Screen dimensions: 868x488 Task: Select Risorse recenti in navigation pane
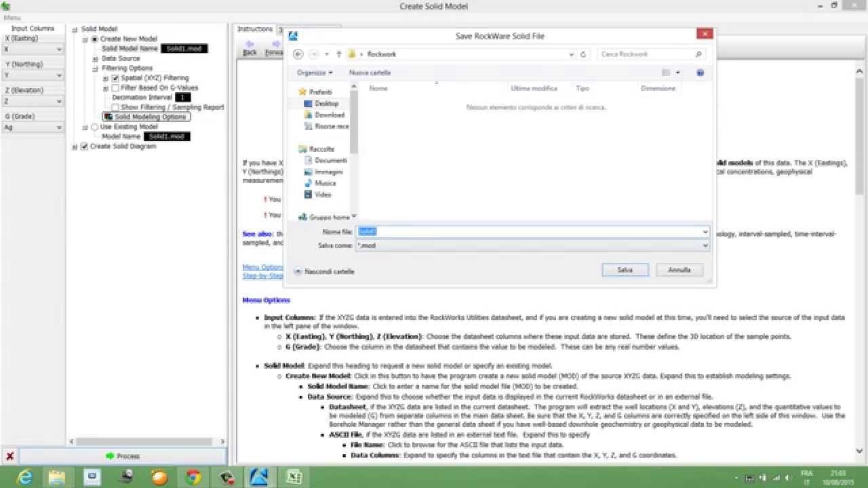[327, 126]
